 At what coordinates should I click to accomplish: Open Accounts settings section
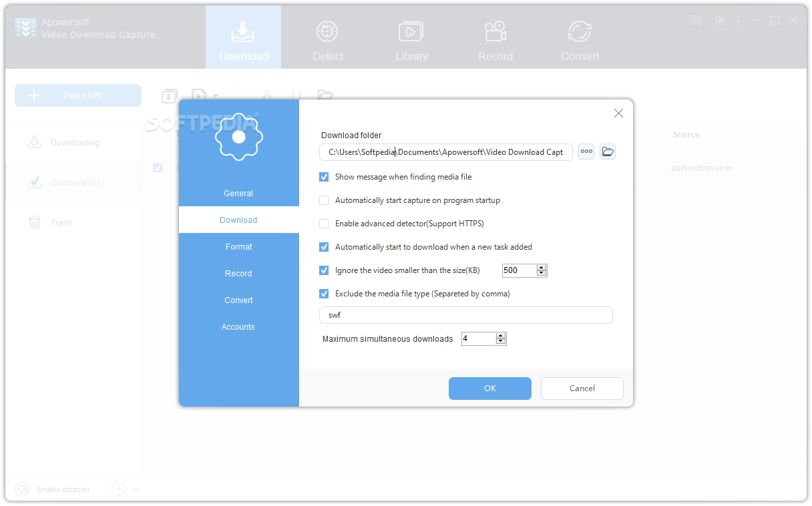point(238,327)
